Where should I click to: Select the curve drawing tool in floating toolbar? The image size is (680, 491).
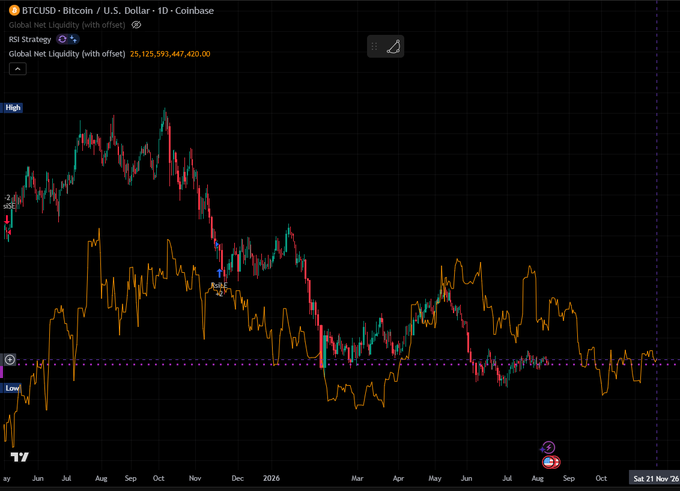[x=393, y=46]
